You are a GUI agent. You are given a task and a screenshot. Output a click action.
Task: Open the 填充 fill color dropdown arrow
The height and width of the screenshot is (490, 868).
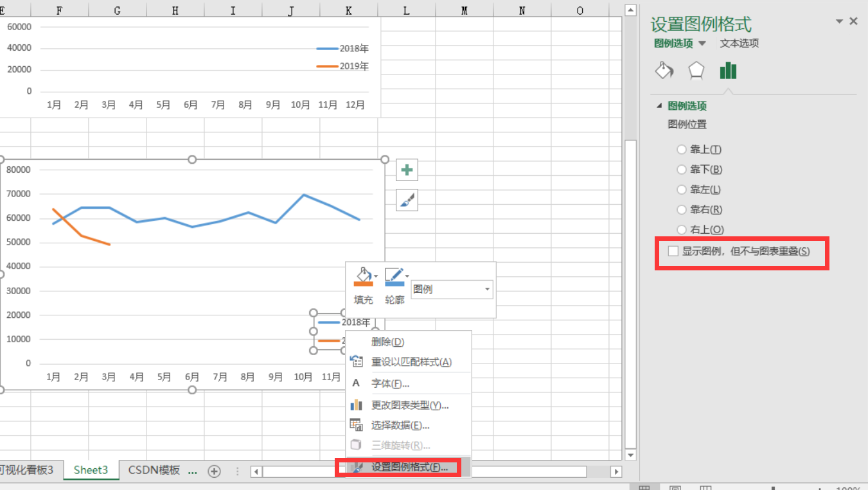tap(376, 276)
